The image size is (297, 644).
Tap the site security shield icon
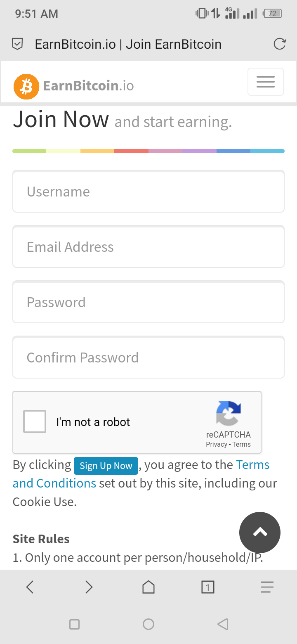(17, 44)
